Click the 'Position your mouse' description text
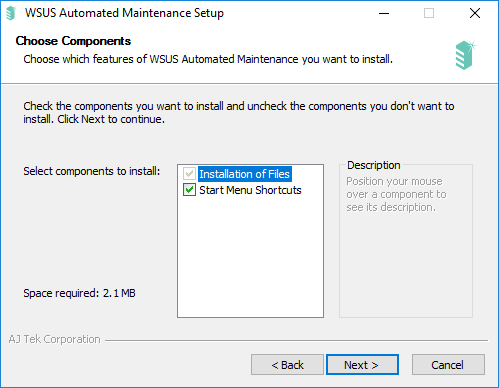Image resolution: width=499 pixels, height=388 pixels. click(396, 194)
